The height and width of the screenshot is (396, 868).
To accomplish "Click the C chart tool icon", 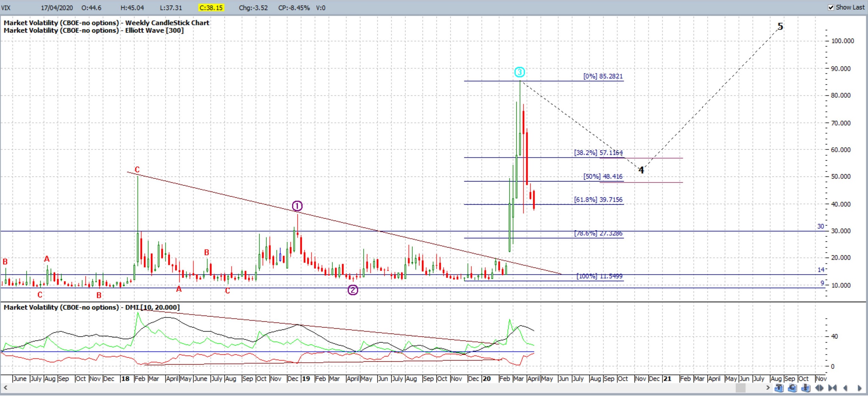I will [792, 388].
